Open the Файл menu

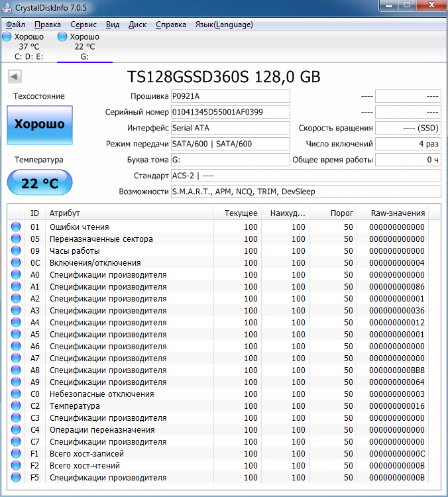(15, 25)
